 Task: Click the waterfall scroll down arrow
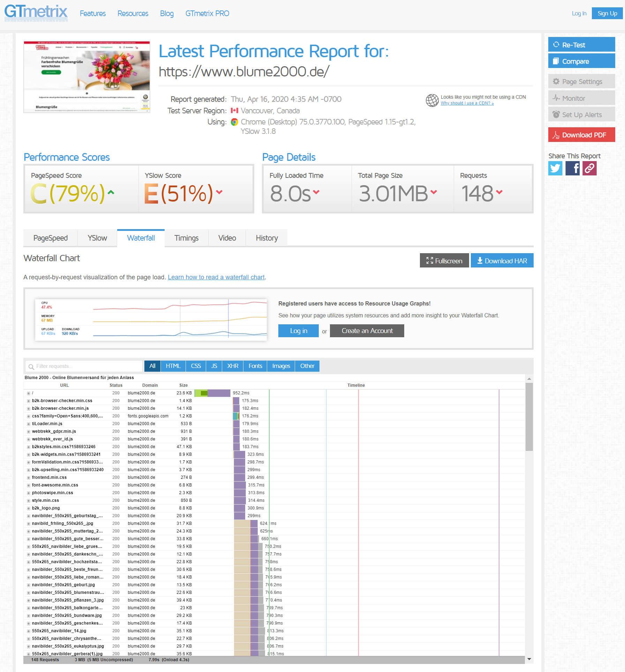tap(529, 659)
